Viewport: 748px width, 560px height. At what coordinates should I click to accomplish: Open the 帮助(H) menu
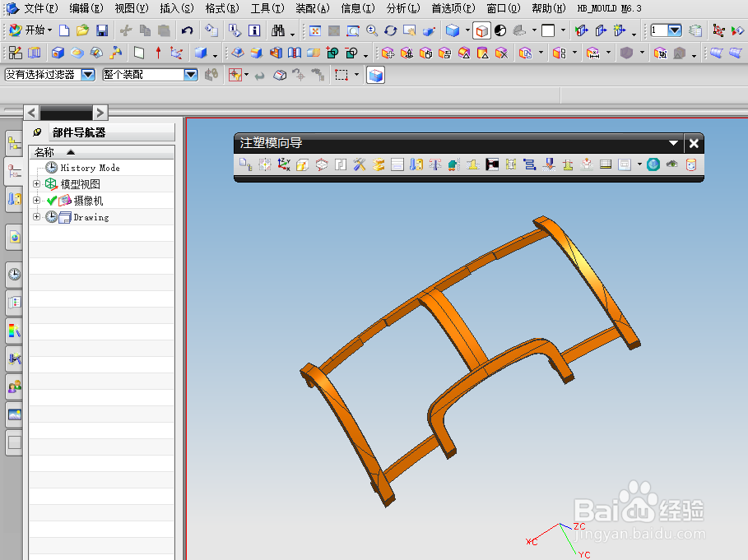pos(549,8)
